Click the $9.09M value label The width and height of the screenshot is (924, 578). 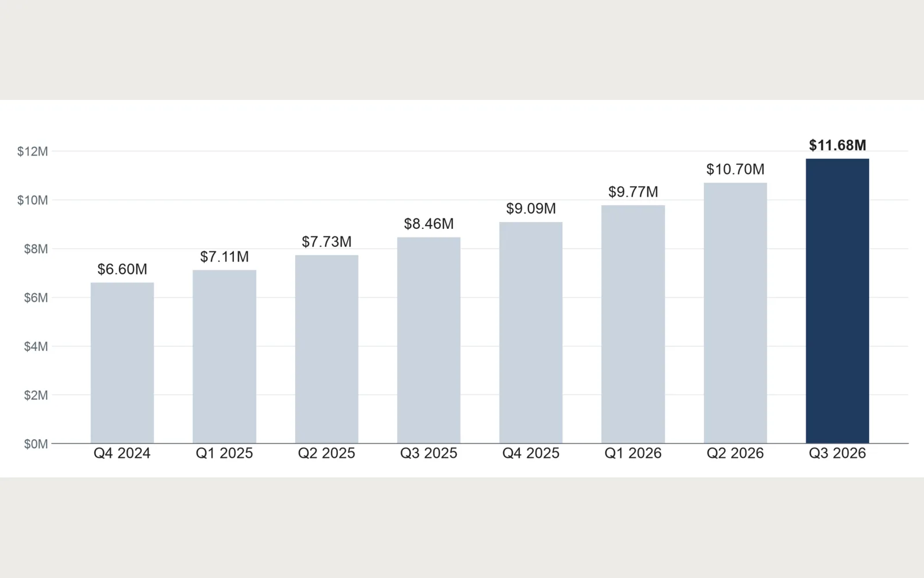(531, 209)
